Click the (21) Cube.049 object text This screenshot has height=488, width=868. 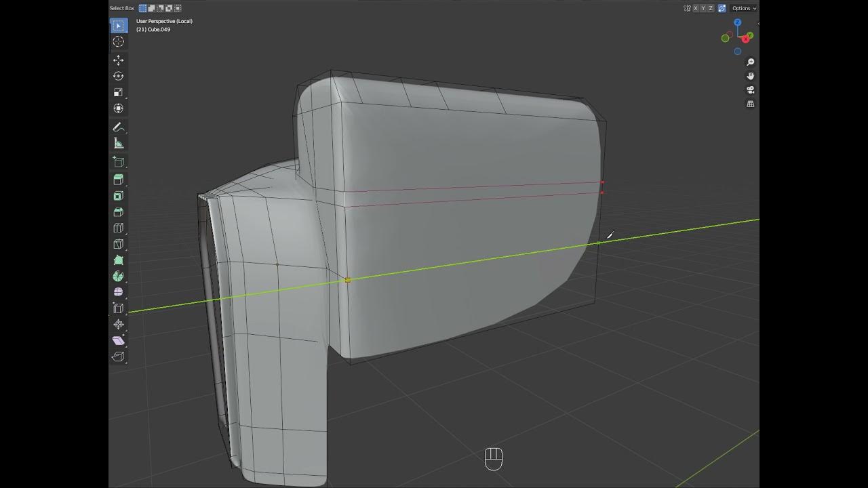pos(153,29)
